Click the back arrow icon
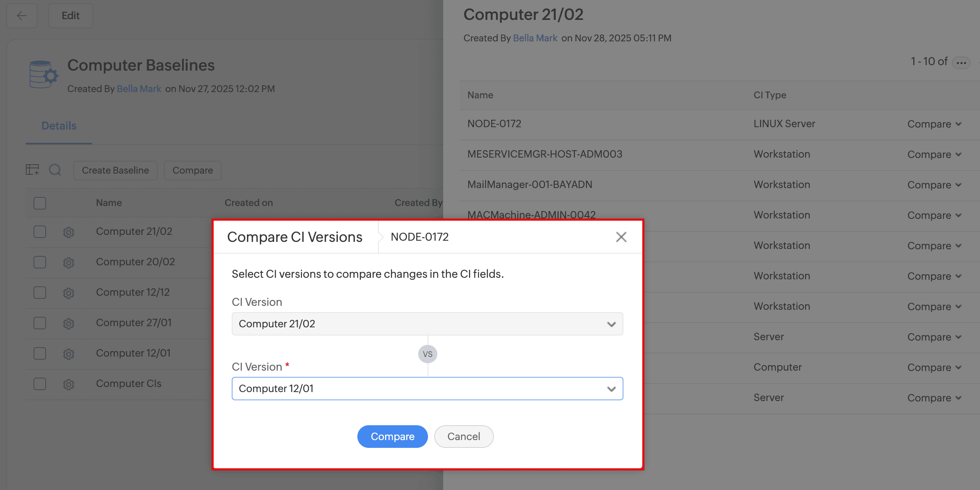The image size is (980, 490). pyautogui.click(x=22, y=16)
